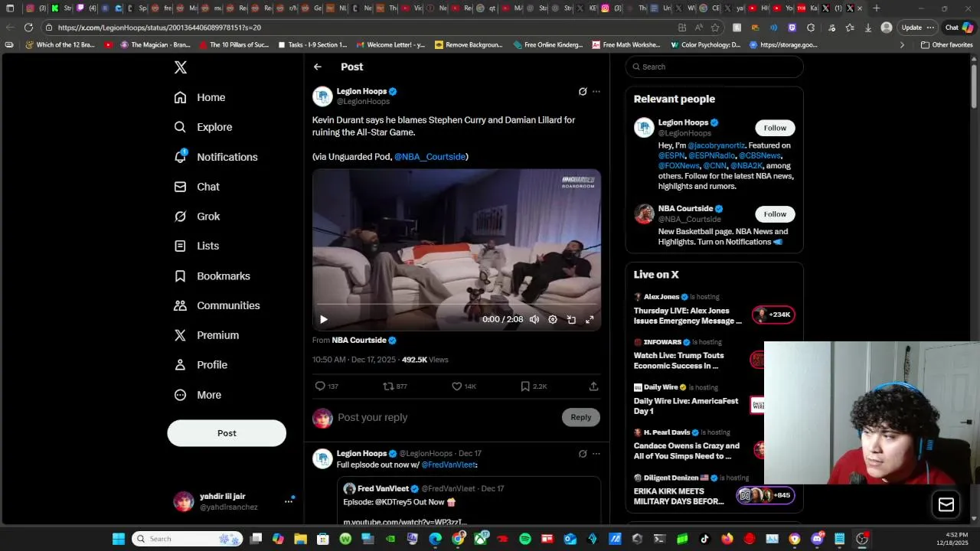The image size is (980, 551).
Task: Mute the video with speaker icon
Action: click(534, 319)
